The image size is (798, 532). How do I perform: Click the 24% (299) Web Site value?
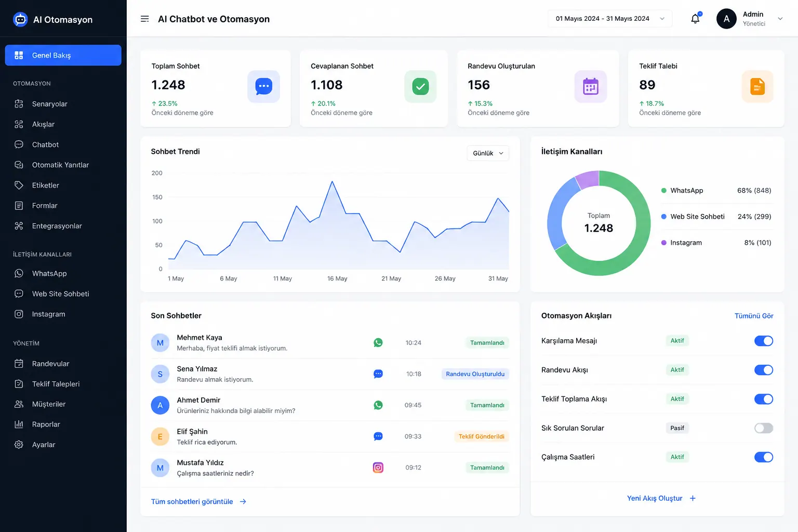[754, 217]
